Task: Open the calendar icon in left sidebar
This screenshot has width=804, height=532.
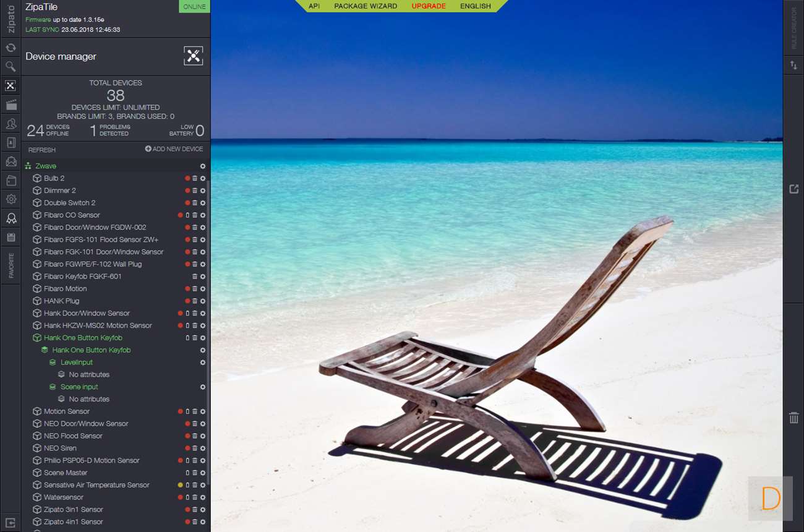Action: (11, 238)
